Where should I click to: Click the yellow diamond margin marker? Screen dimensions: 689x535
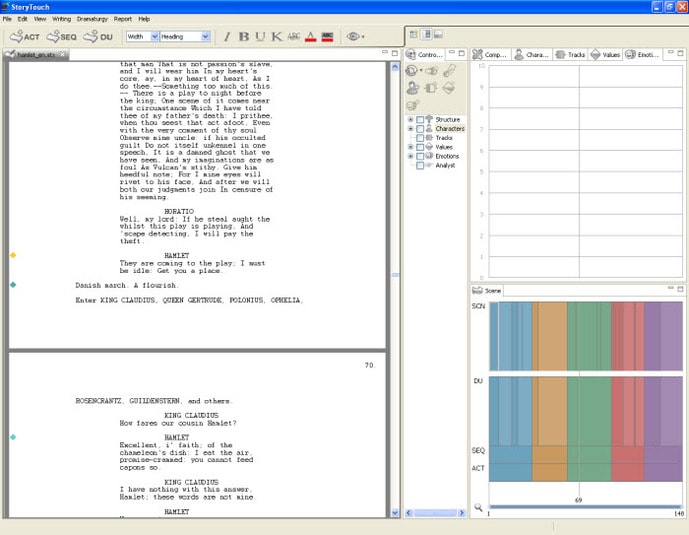(x=13, y=255)
